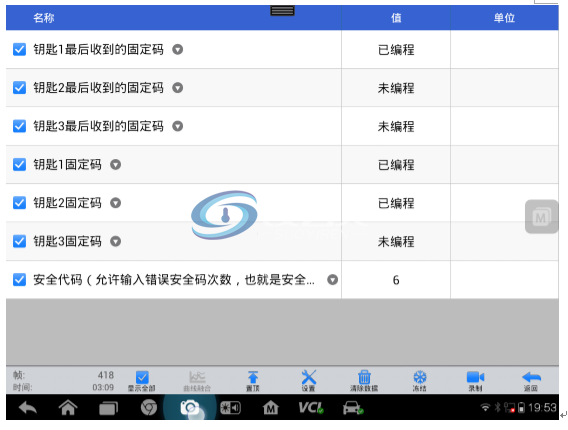The image size is (568, 430).
Task: Click the 值 column header
Action: tap(396, 18)
